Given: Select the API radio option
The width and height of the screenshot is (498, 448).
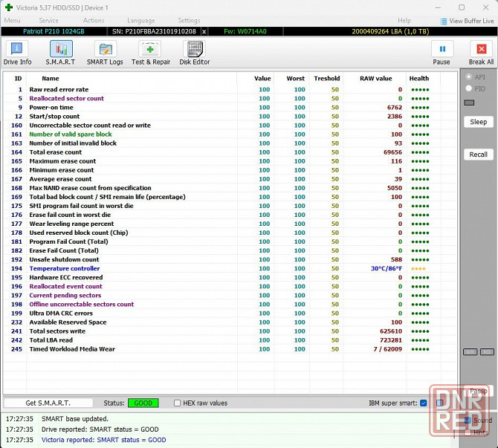Looking at the screenshot, I should click(x=468, y=77).
